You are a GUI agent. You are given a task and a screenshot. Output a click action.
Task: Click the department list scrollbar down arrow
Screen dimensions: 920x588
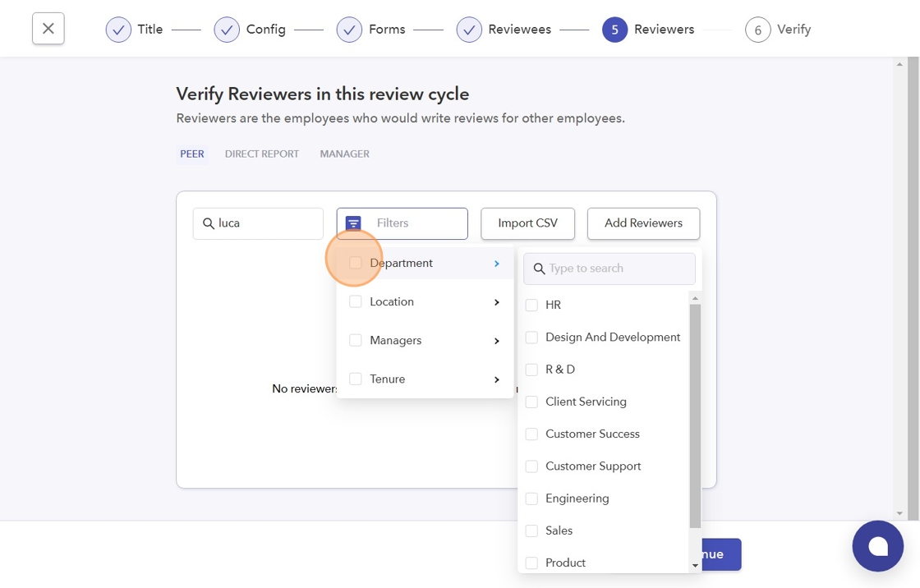click(x=695, y=565)
